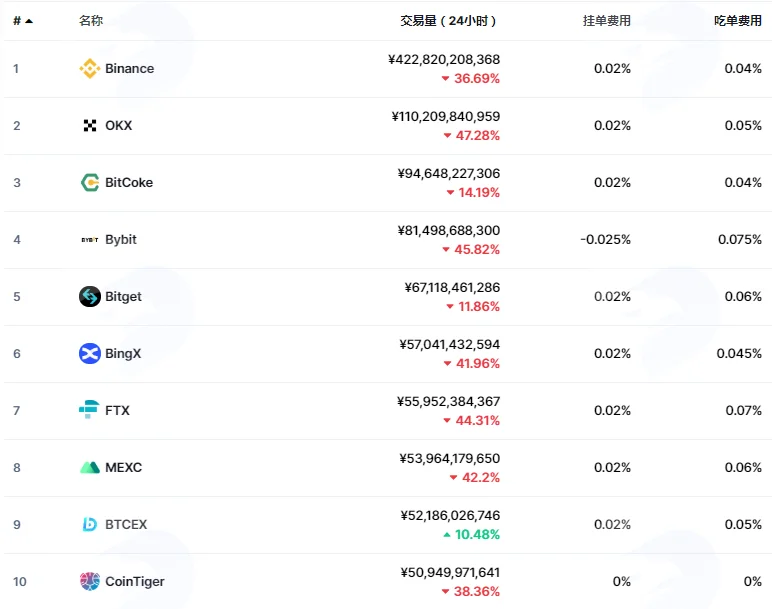Click Binance volume ¥422,820,208,368
This screenshot has width=772, height=609.
[x=444, y=60]
